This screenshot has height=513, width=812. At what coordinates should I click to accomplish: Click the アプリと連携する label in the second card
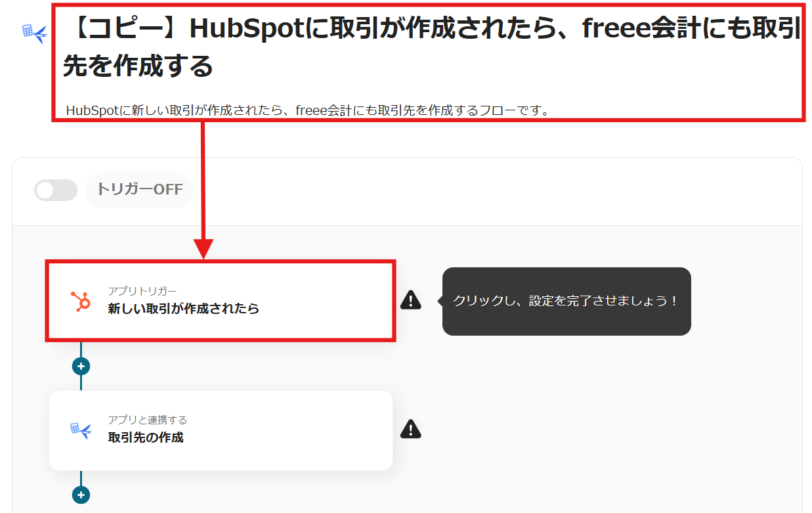pos(148,420)
